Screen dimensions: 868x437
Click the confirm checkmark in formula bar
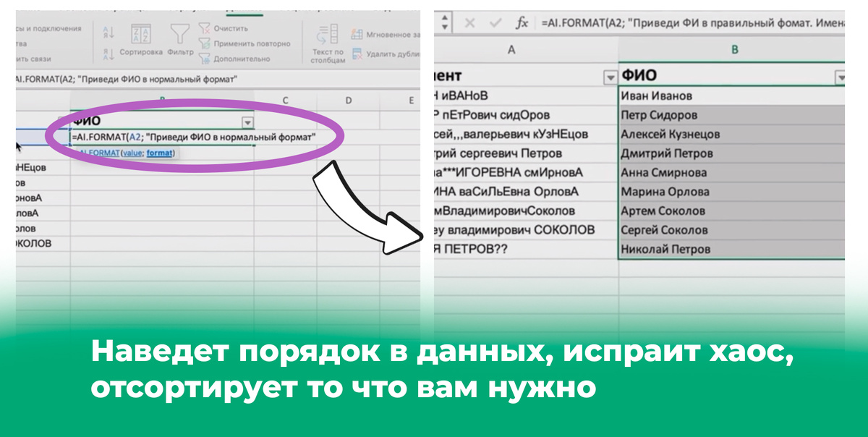pos(495,23)
